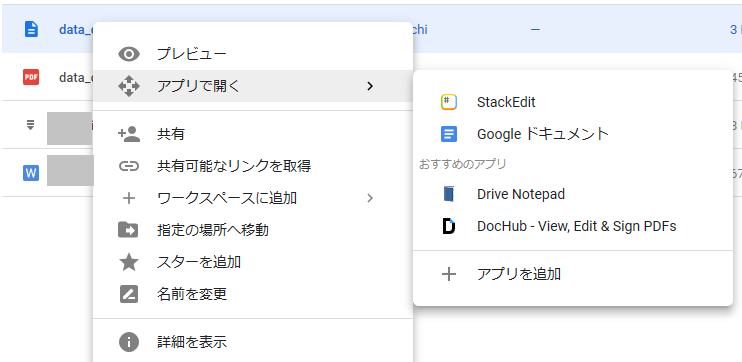This screenshot has height=362, width=742.
Task: Click the Drive Notepad book icon
Action: click(449, 194)
